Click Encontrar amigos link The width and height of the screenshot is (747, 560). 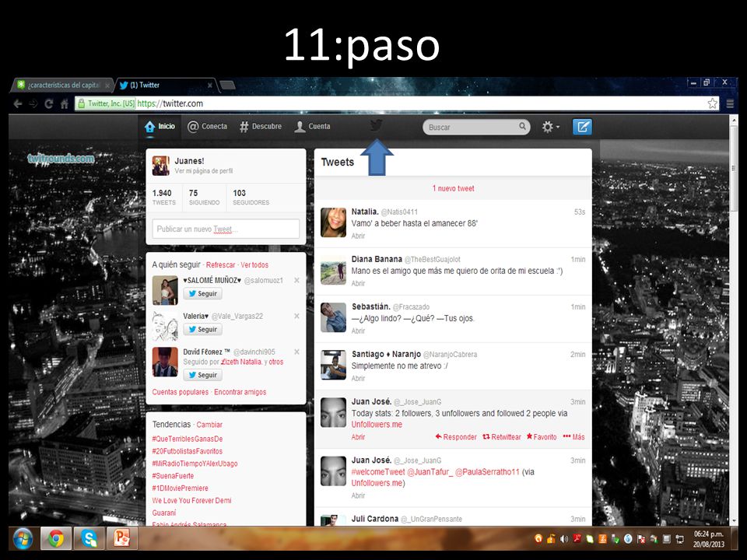click(240, 392)
